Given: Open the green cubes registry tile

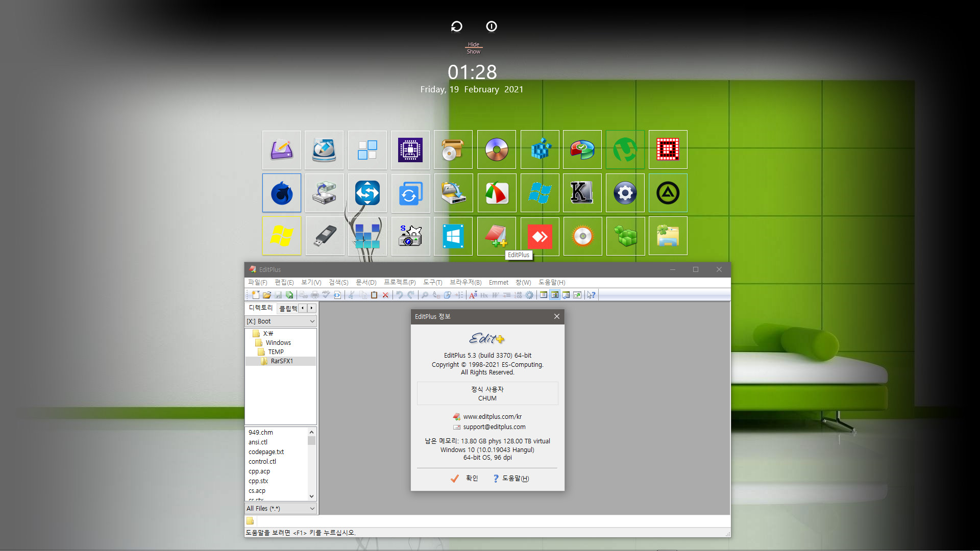Looking at the screenshot, I should click(625, 236).
